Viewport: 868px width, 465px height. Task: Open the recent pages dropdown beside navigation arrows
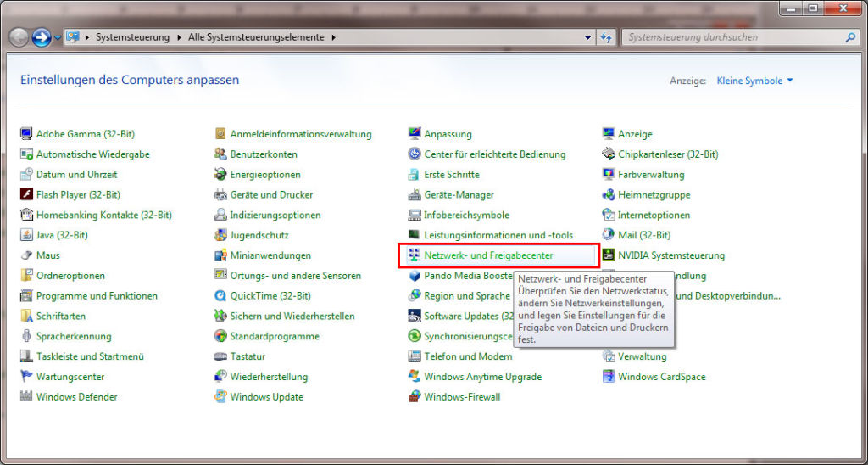(x=58, y=37)
